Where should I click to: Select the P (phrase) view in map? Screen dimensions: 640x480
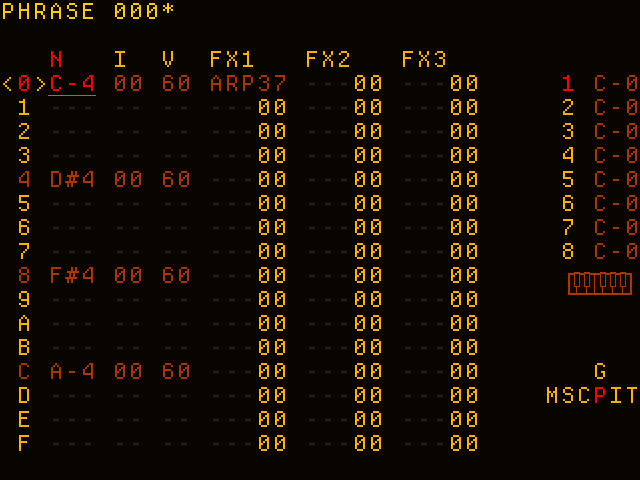pyautogui.click(x=600, y=396)
